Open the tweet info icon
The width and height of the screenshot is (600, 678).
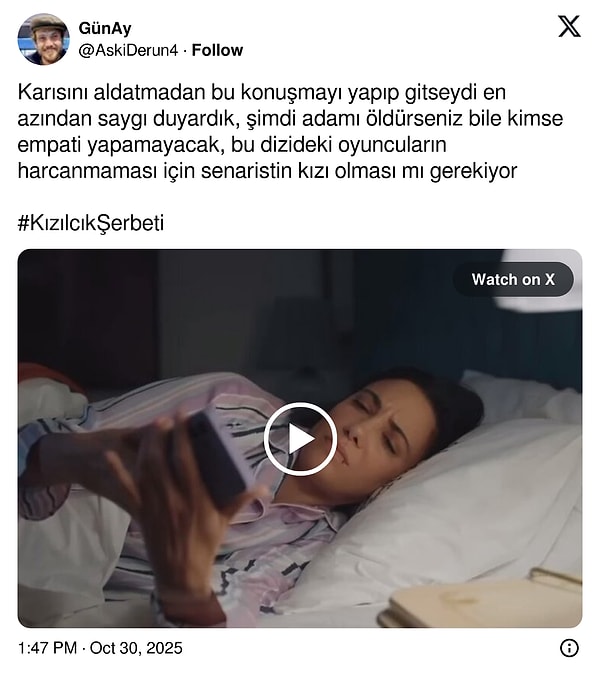(569, 648)
